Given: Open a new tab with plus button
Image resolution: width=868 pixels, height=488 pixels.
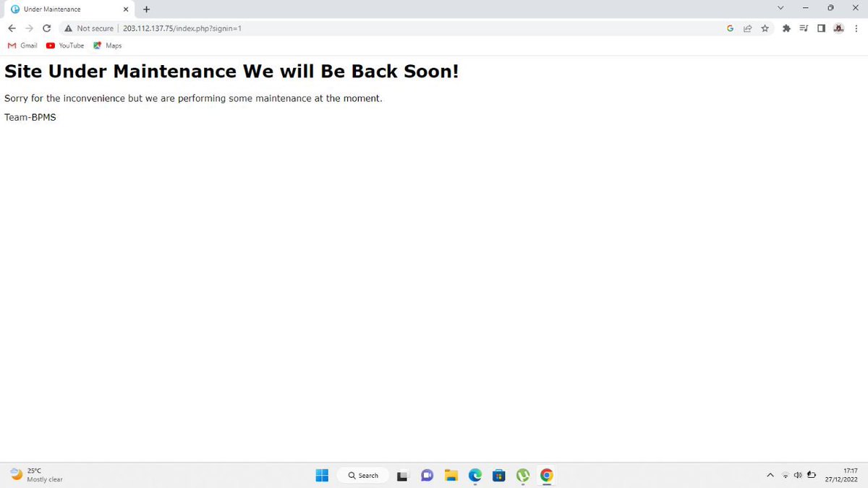Looking at the screenshot, I should (x=146, y=9).
